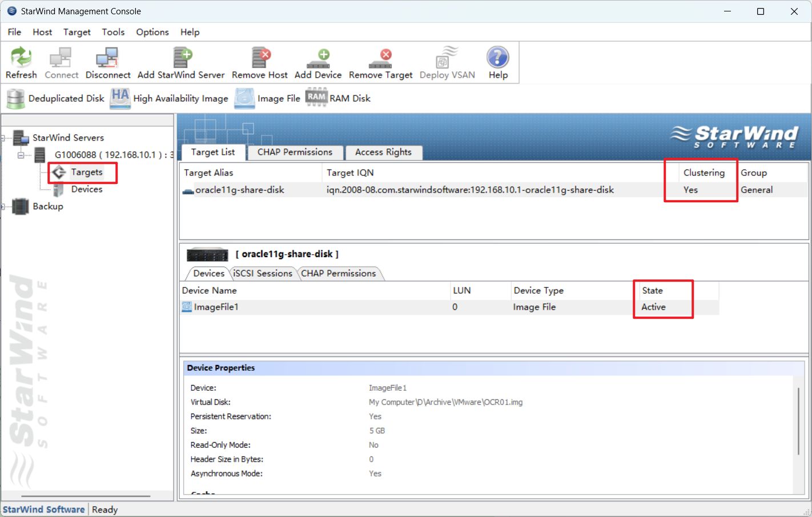
Task: Click the Refresh toolbar icon
Action: coord(21,57)
